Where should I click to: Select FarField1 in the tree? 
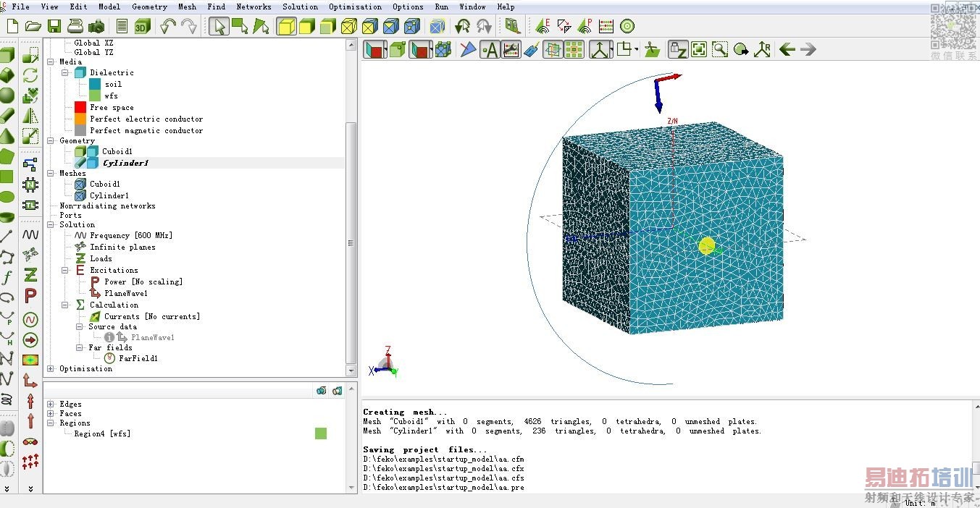point(138,358)
